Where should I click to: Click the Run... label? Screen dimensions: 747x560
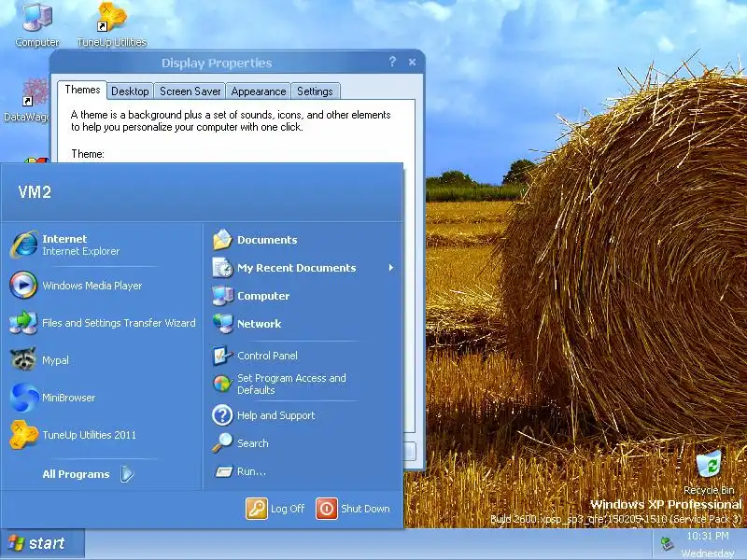pyautogui.click(x=251, y=471)
